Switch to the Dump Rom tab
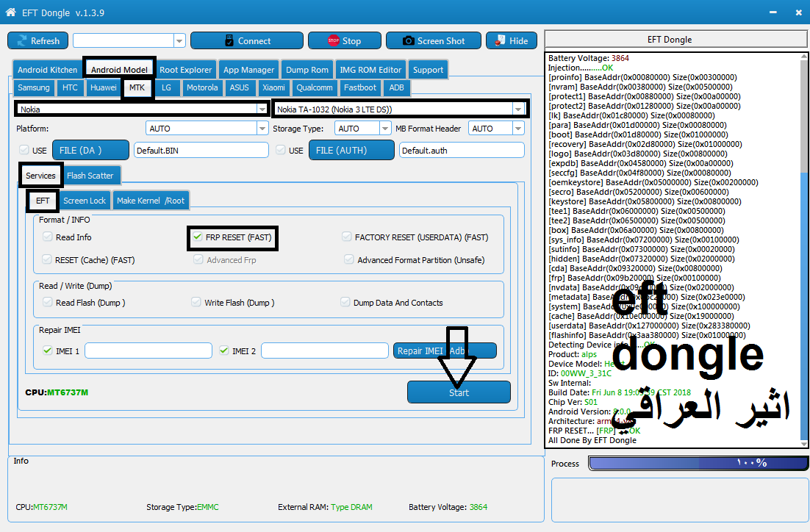Screen dimensions: 810x532 [307, 70]
